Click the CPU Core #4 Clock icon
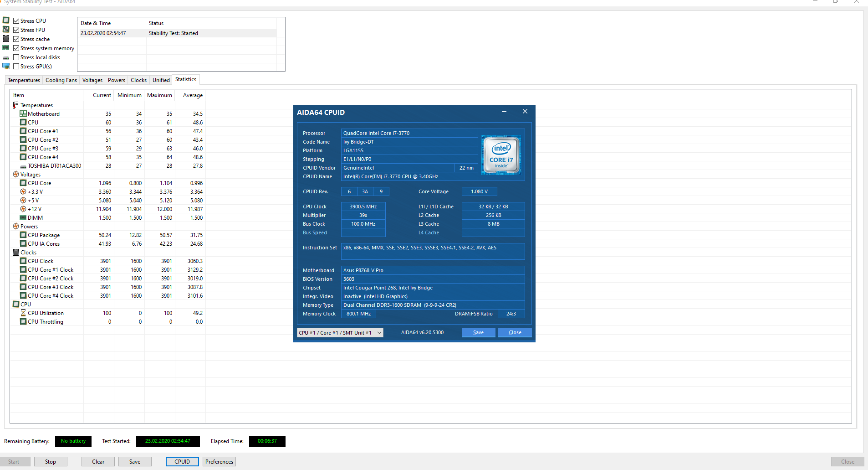The width and height of the screenshot is (868, 470). [x=23, y=295]
